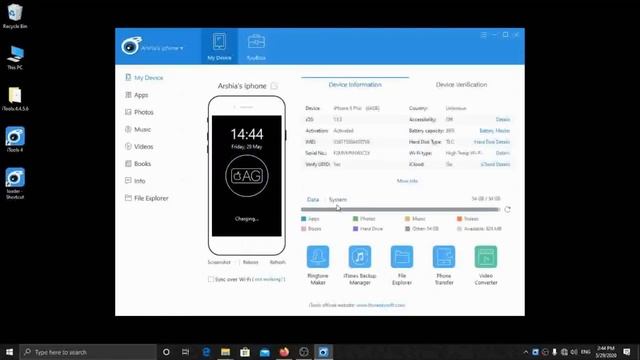Open Microsoft Store on taskbar
The image size is (640, 360).
tap(245, 352)
